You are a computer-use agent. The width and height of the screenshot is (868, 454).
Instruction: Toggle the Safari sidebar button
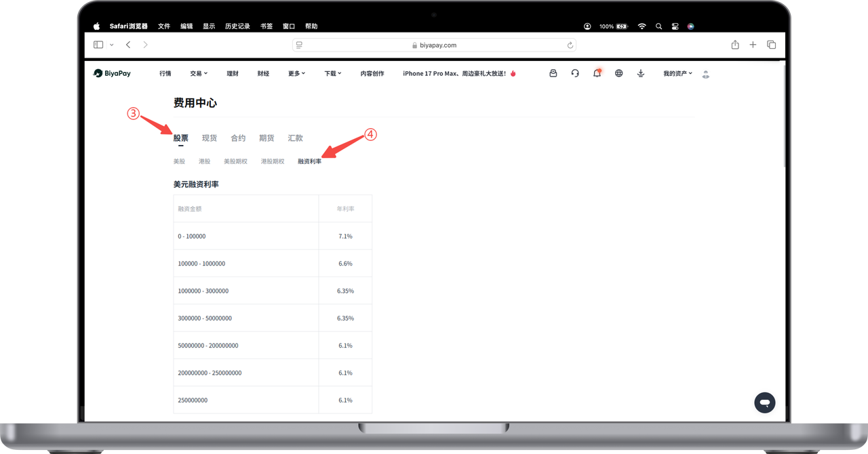(98, 45)
